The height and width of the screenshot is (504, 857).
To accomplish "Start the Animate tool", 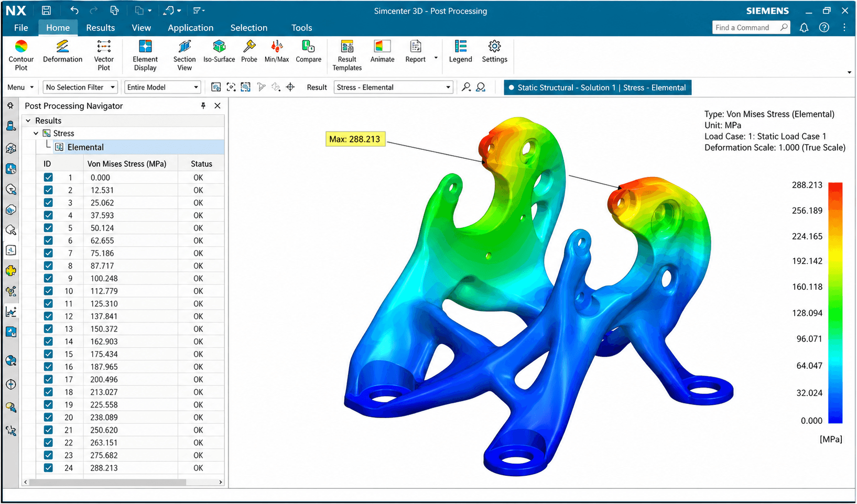I will pyautogui.click(x=382, y=51).
